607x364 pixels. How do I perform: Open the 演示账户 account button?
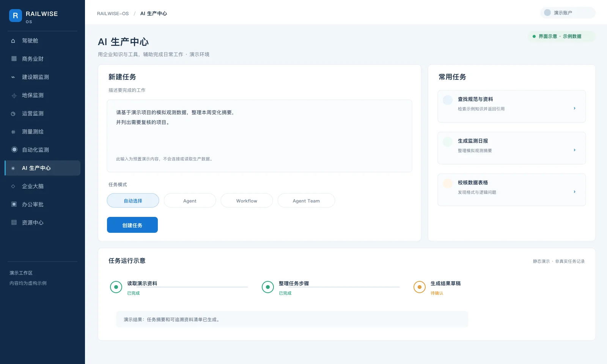(568, 13)
